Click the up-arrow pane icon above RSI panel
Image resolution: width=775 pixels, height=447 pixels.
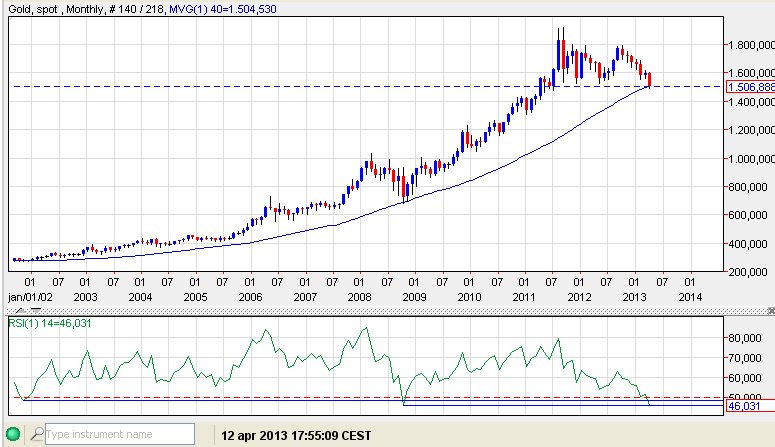20,311
